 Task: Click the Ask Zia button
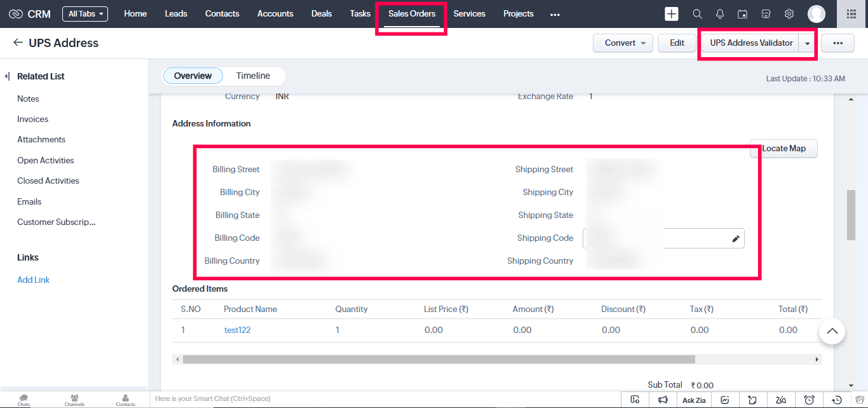click(694, 400)
